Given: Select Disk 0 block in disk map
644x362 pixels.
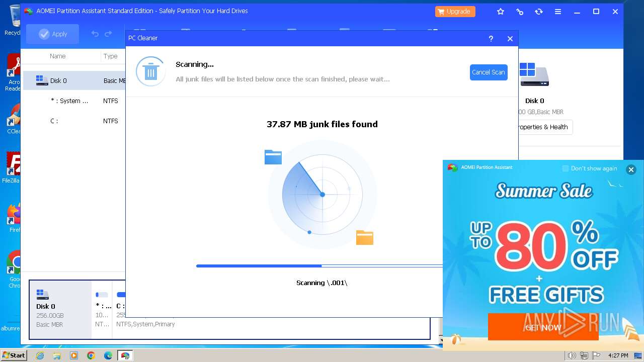Looking at the screenshot, I should click(60, 309).
